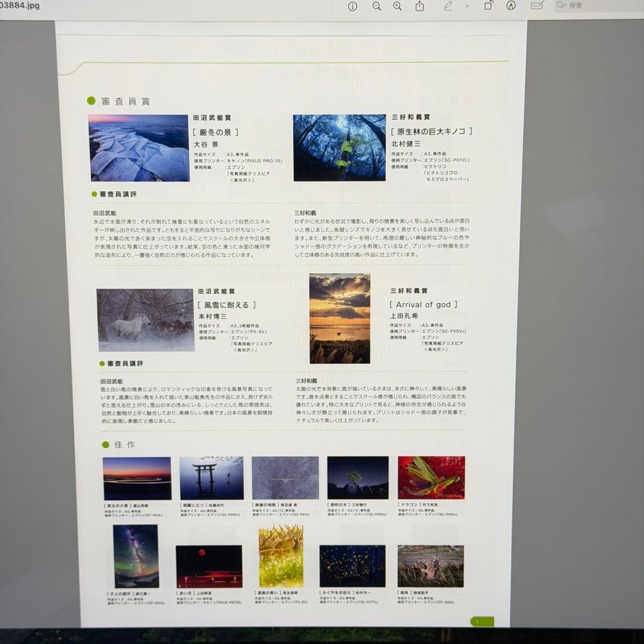Open the Share menu
The height and width of the screenshot is (644, 644).
420,6
